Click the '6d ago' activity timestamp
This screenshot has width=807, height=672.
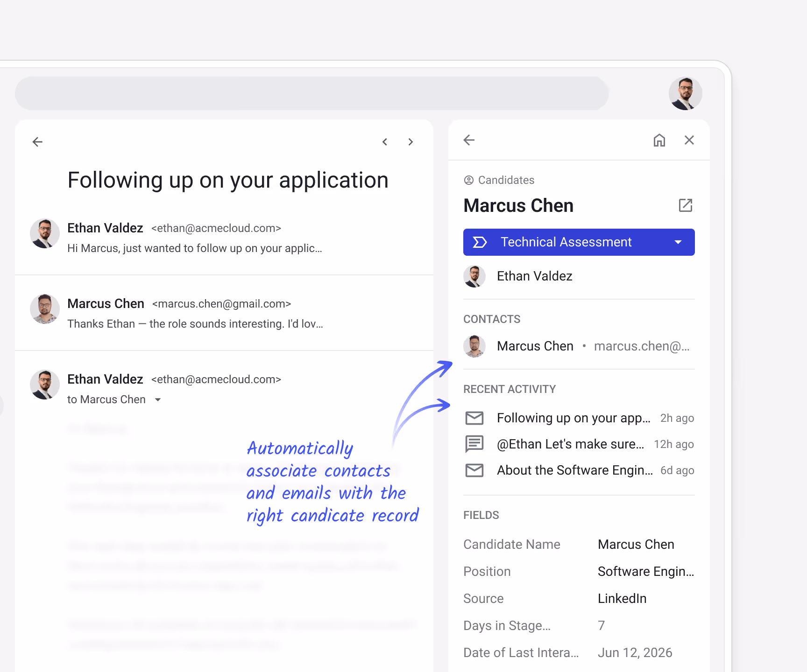coord(677,470)
